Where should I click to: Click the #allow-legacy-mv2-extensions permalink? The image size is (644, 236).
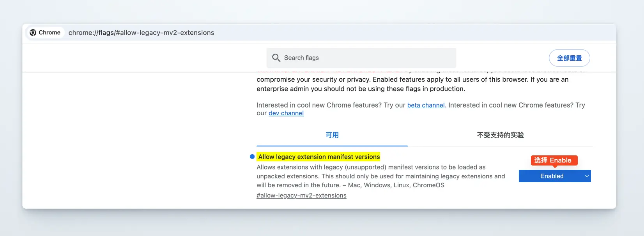(301, 195)
